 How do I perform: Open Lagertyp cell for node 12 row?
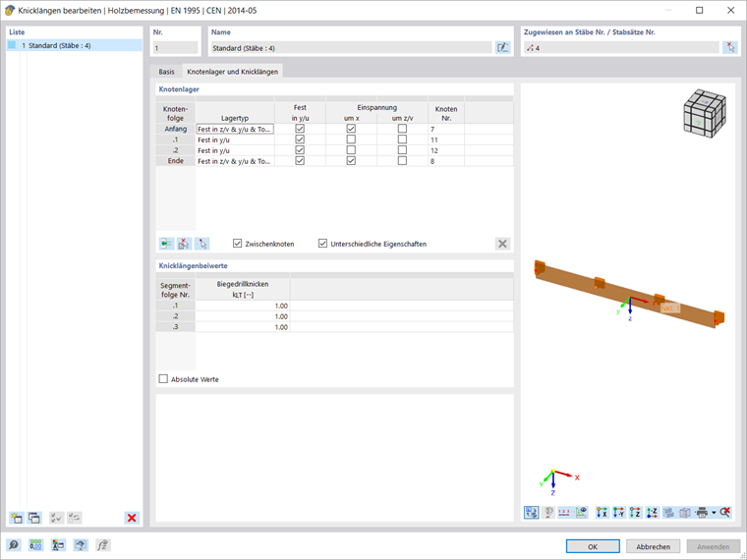click(235, 150)
